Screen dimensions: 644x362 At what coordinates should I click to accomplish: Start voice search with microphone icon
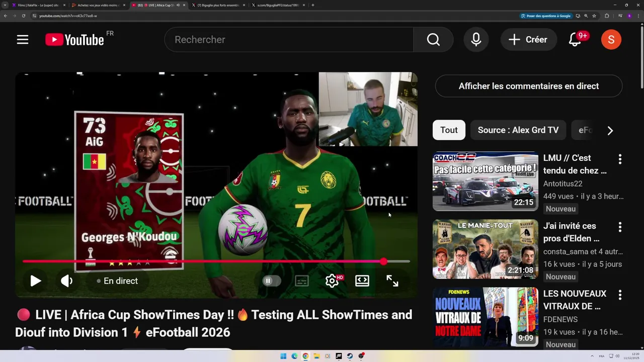point(476,40)
